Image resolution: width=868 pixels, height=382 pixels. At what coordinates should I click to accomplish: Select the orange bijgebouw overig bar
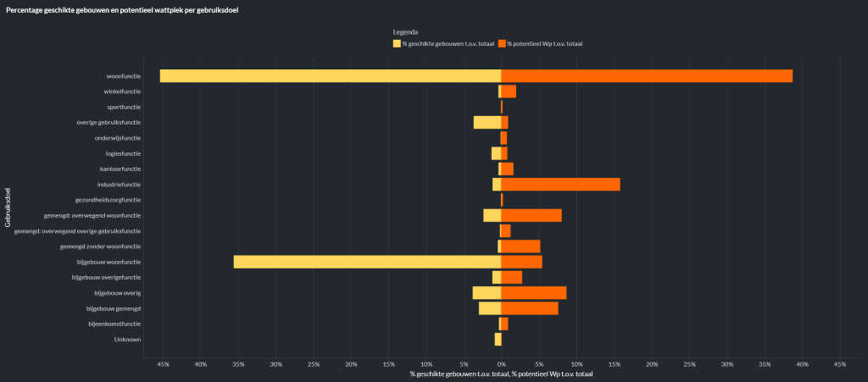533,293
